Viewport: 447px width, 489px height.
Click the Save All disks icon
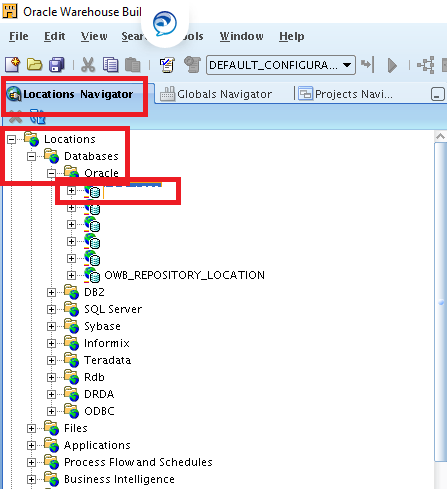click(57, 65)
